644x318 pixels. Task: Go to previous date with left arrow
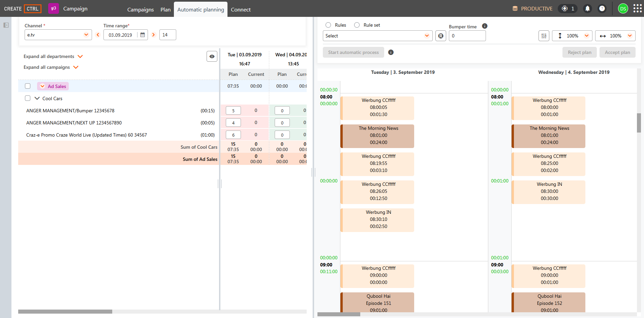point(98,35)
